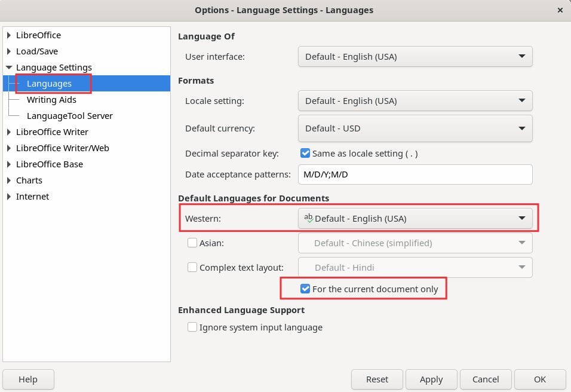Open the User interface language dropdown

415,56
